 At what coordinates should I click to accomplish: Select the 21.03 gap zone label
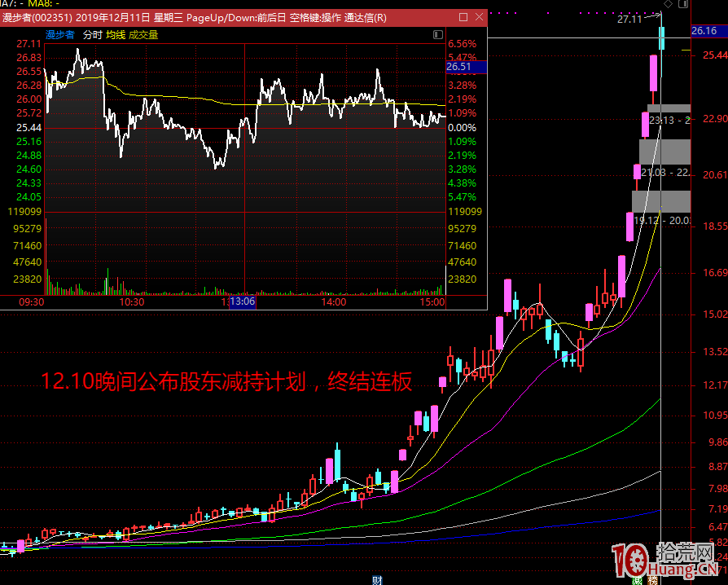(x=665, y=173)
